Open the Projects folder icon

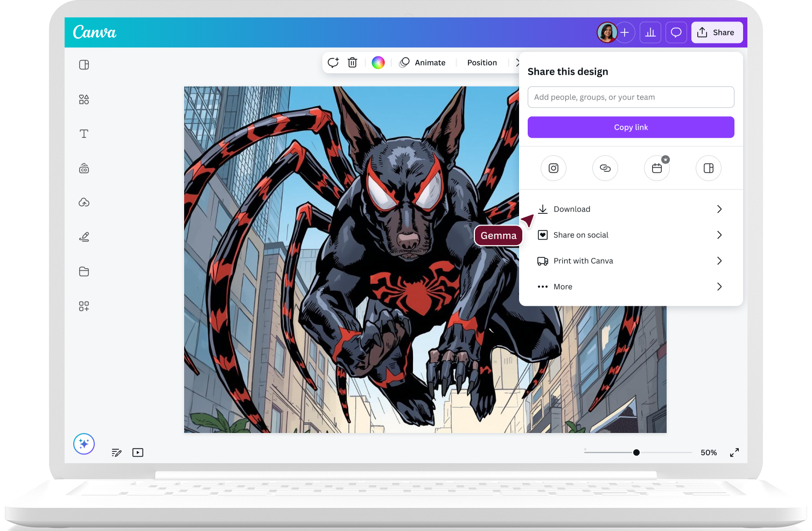pos(84,271)
